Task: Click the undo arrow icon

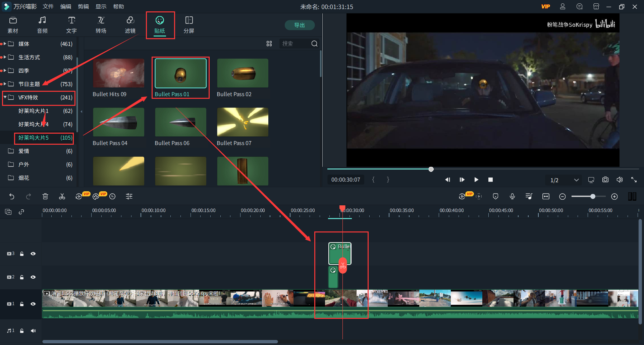Action: click(12, 197)
